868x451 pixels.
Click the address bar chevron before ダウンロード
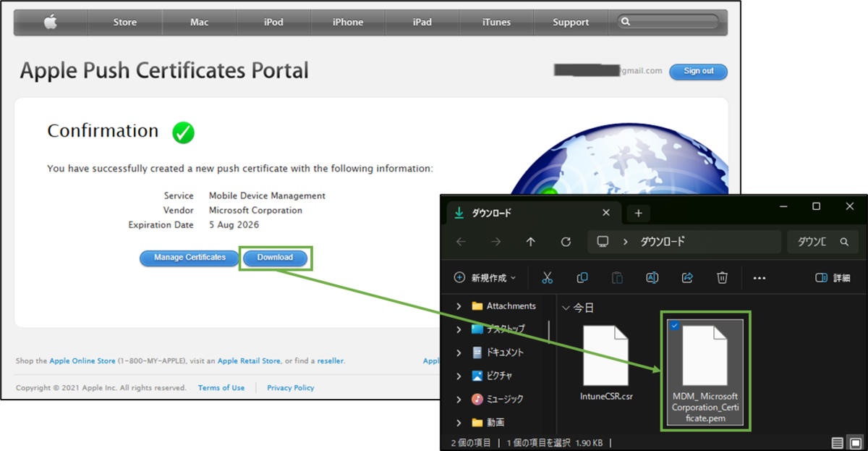tap(625, 242)
